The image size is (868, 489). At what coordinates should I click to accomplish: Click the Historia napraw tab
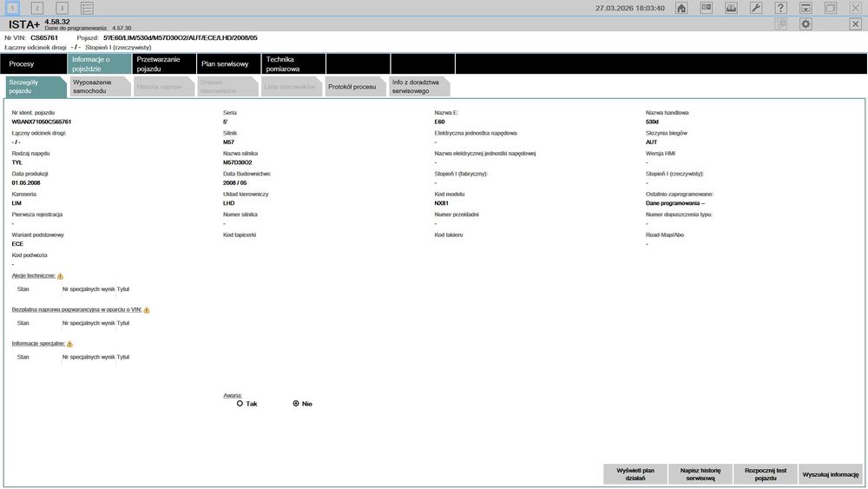[x=163, y=86]
